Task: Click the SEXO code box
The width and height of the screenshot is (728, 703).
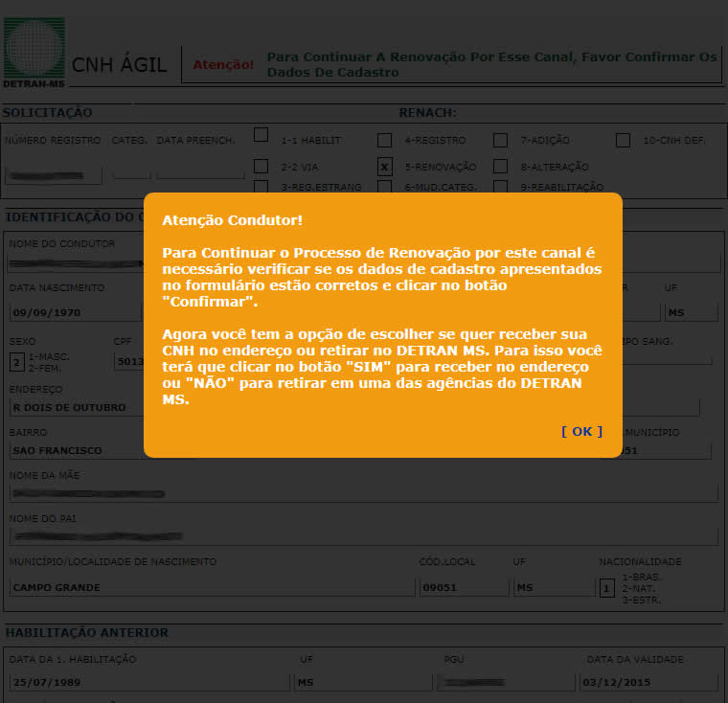Action: pyautogui.click(x=16, y=362)
